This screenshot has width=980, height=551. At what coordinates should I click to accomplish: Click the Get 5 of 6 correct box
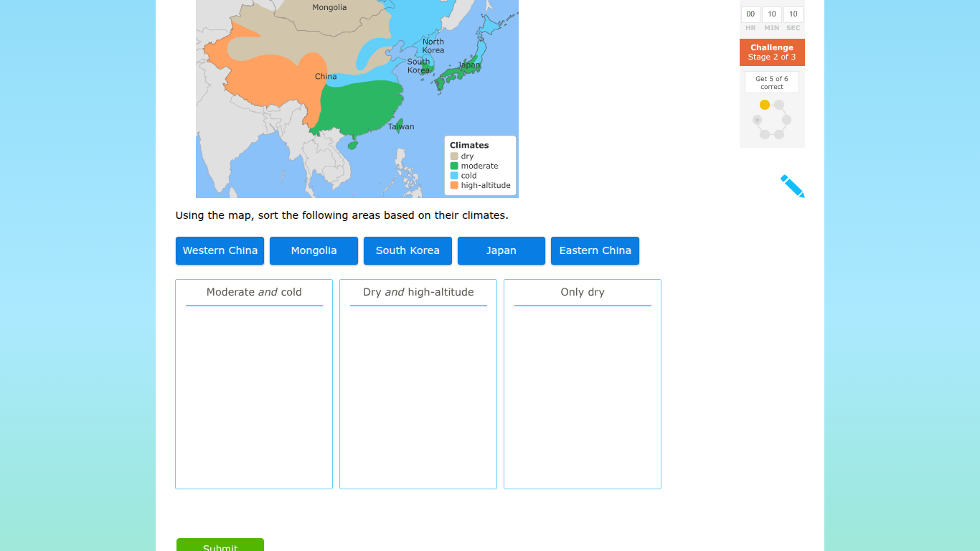click(772, 82)
